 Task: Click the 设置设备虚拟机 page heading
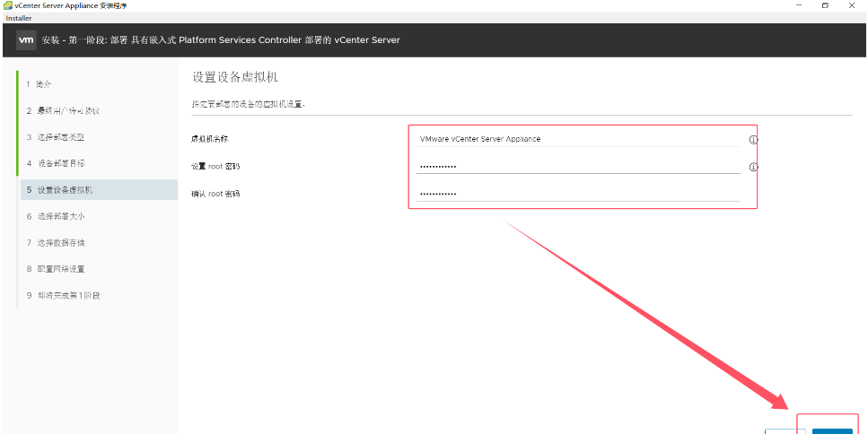click(235, 77)
